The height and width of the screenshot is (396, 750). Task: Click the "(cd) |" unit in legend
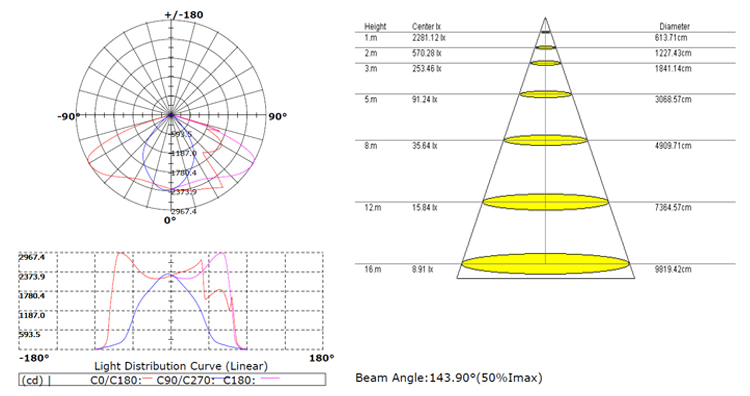pyautogui.click(x=36, y=381)
